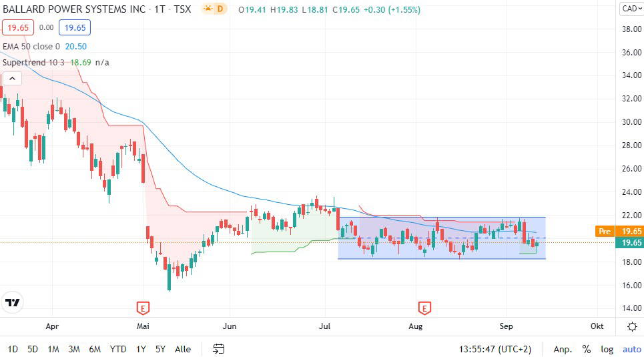Image resolution: width=644 pixels, height=357 pixels.
Task: Toggle the auto scale option
Action: coord(632,349)
